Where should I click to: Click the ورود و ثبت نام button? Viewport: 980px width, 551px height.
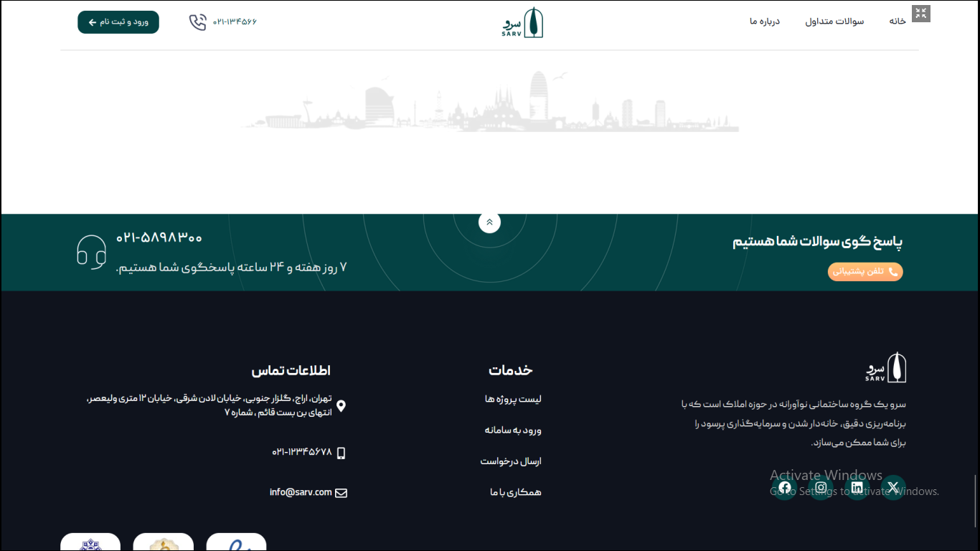point(118,22)
